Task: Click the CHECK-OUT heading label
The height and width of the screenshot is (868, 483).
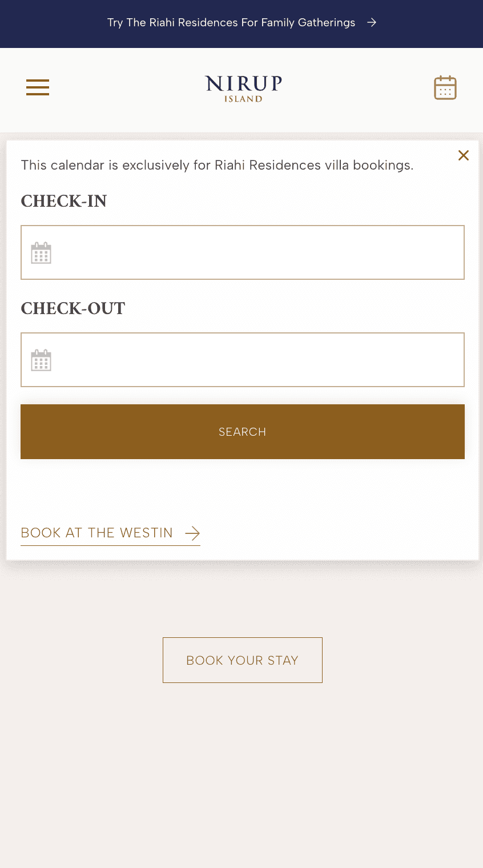Action: 73,308
